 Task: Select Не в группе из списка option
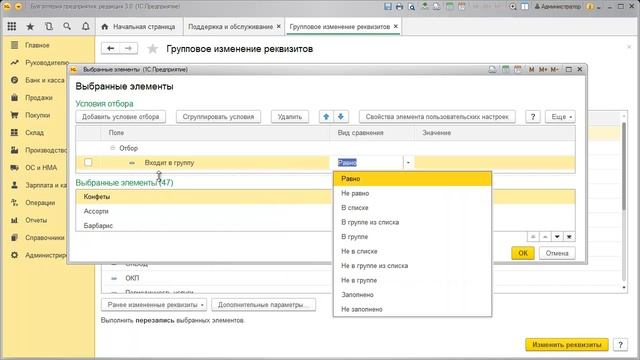coord(412,266)
